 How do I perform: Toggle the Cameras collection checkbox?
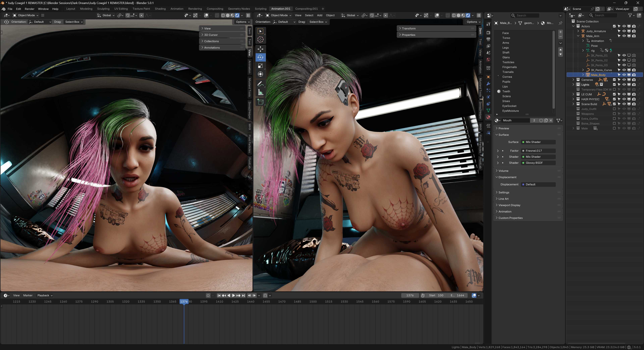point(614,80)
